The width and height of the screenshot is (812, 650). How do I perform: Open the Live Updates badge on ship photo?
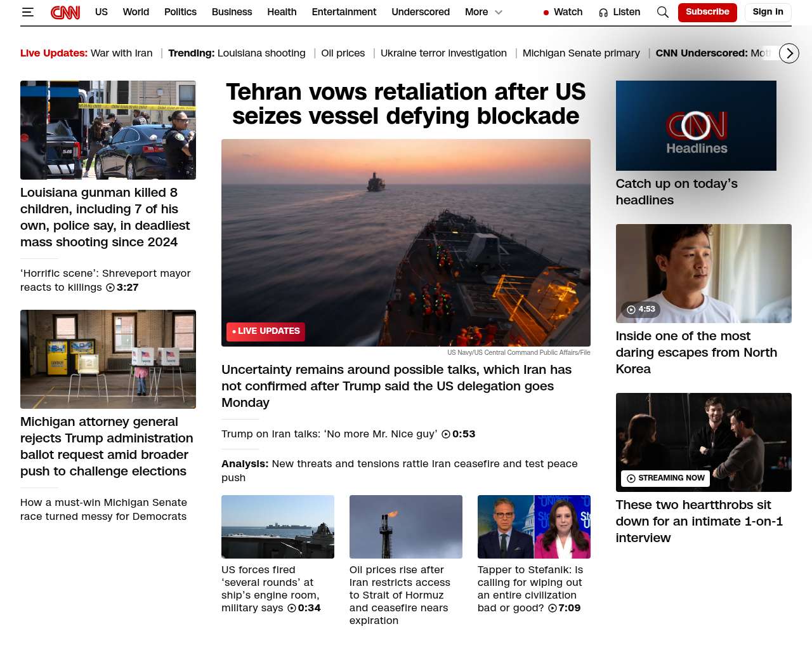266,331
